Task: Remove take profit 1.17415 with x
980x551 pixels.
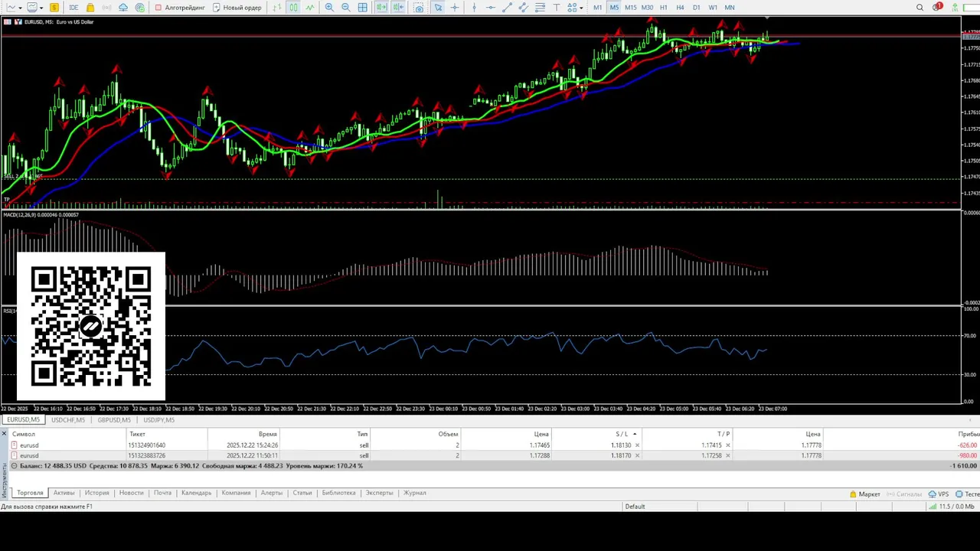Action: coord(727,445)
